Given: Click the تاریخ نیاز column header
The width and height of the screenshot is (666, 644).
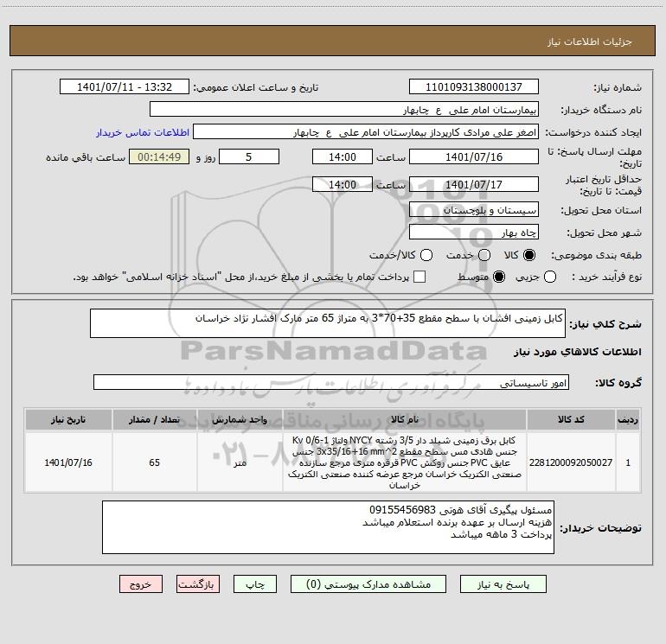Looking at the screenshot, I should click(x=68, y=419).
